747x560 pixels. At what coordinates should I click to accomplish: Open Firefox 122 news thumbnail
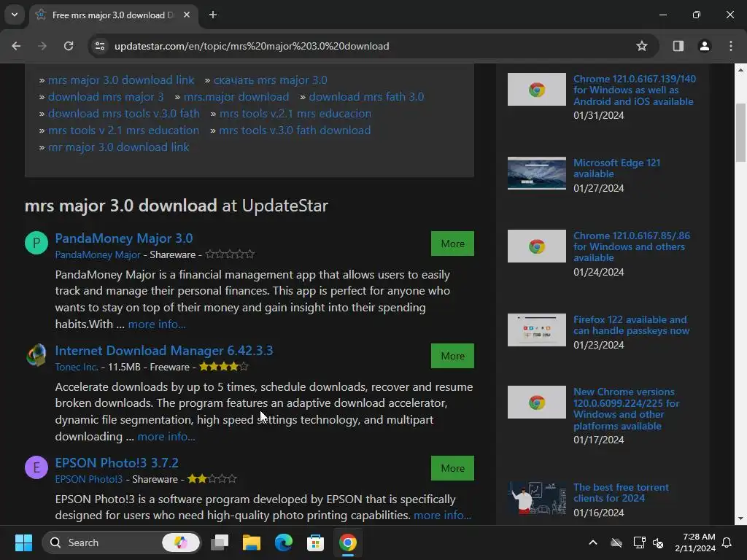536,330
